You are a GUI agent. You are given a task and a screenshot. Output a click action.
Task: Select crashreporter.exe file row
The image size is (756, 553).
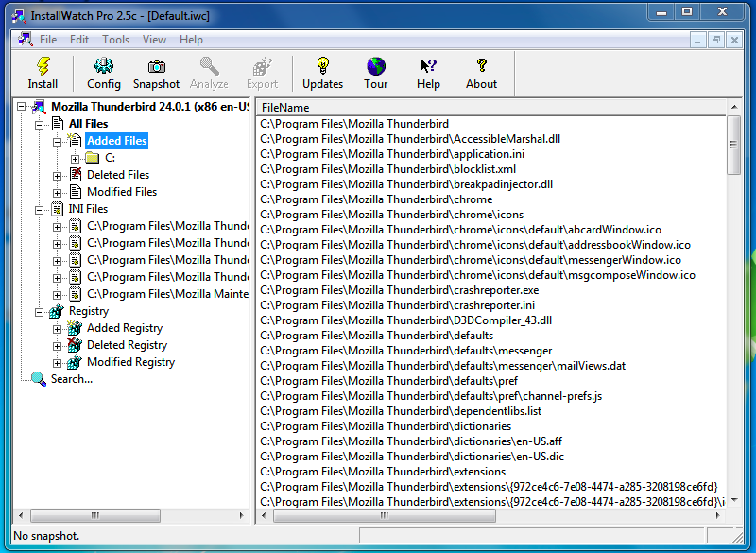tap(399, 290)
